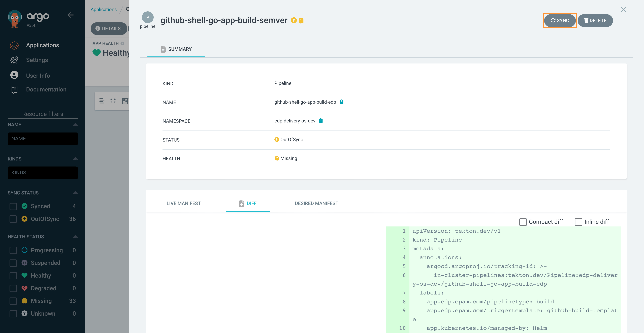Image resolution: width=644 pixels, height=333 pixels.
Task: Click the pipeline 'P' resource kind icon
Action: (x=147, y=17)
